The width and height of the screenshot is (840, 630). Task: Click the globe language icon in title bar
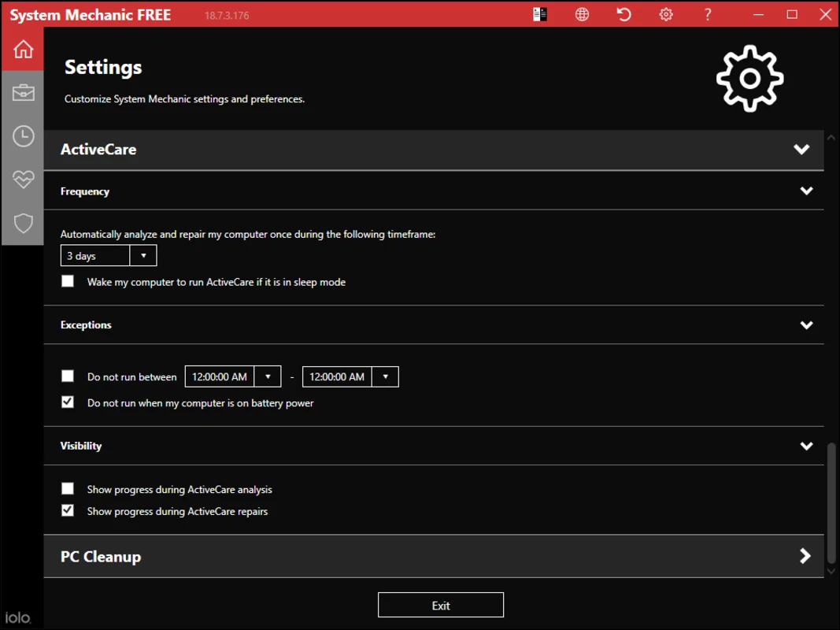(x=582, y=14)
